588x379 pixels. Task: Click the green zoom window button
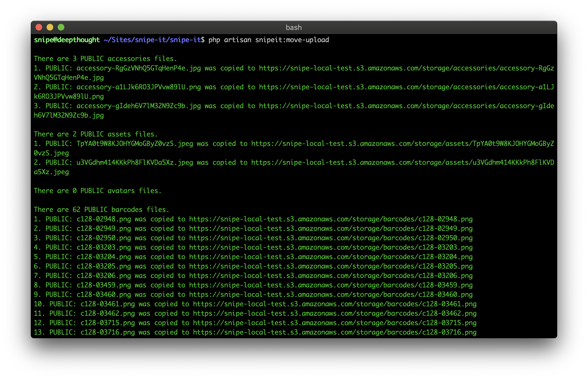[x=61, y=27]
